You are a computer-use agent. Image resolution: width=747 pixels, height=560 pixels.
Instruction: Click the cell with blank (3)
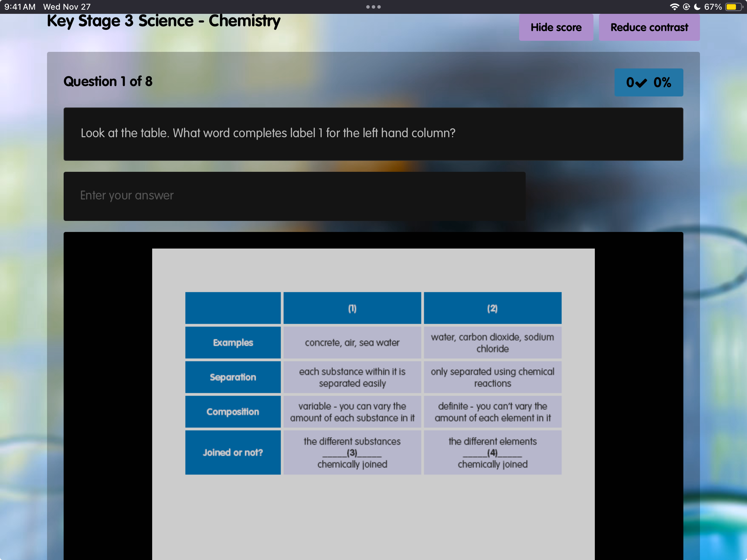pos(352,452)
